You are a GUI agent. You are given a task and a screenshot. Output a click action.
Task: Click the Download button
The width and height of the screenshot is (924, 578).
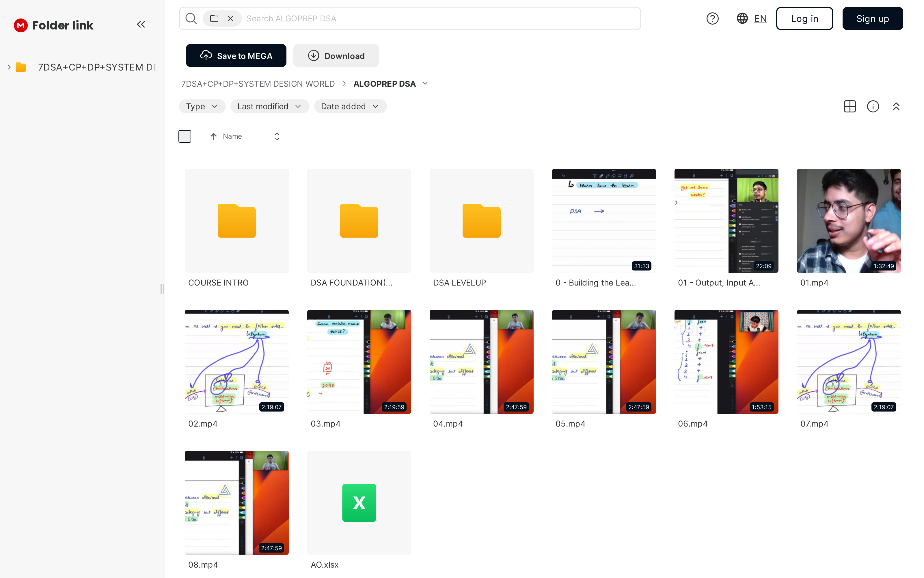(336, 55)
